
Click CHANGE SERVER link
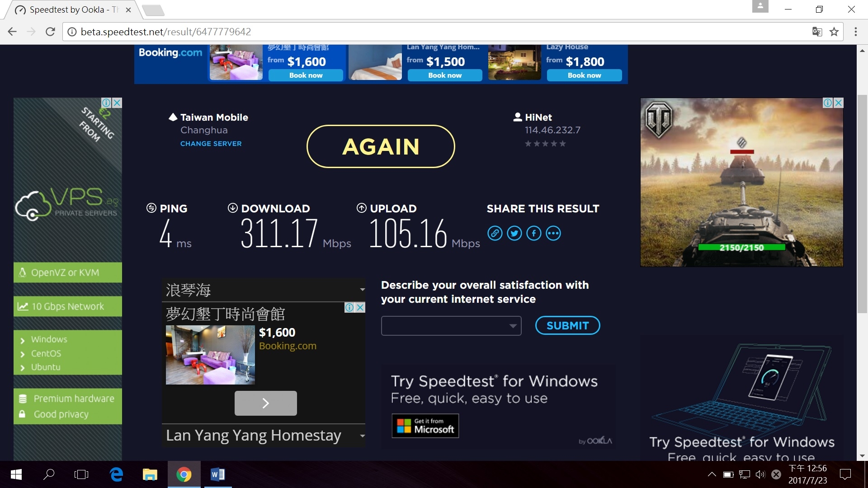(211, 144)
